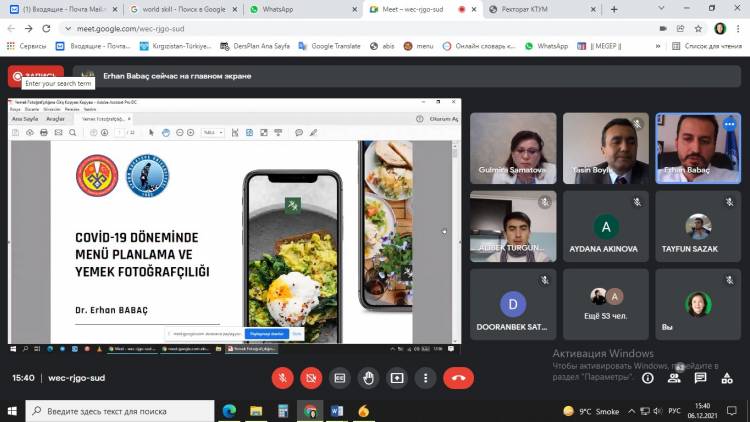Expand hidden bookmarks chevron
The height and width of the screenshot is (422, 750).
658,46
